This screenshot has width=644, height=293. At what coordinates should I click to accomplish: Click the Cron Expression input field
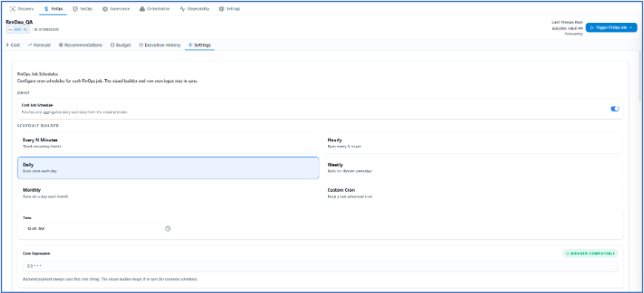pyautogui.click(x=321, y=266)
